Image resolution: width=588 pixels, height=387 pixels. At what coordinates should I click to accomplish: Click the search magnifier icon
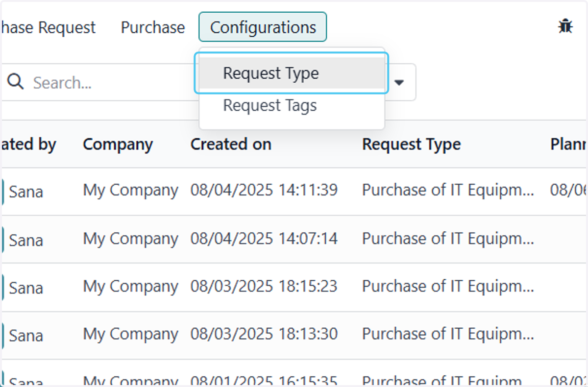pyautogui.click(x=16, y=82)
